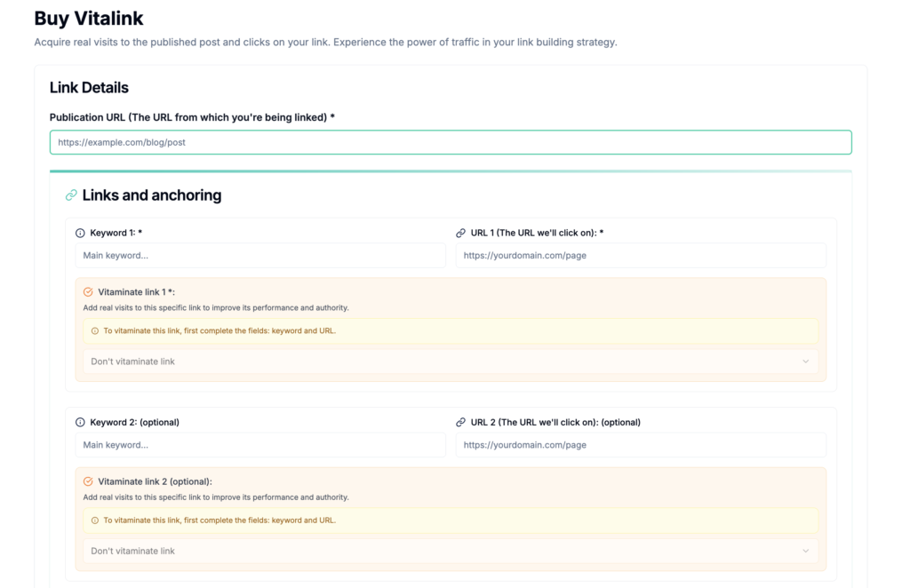910x588 pixels.
Task: Click the Publication URL field label
Action: (191, 117)
